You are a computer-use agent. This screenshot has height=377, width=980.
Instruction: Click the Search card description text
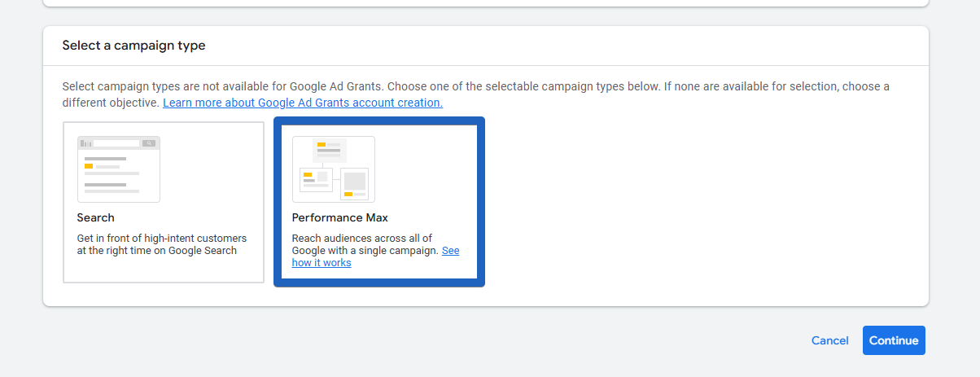(x=161, y=244)
